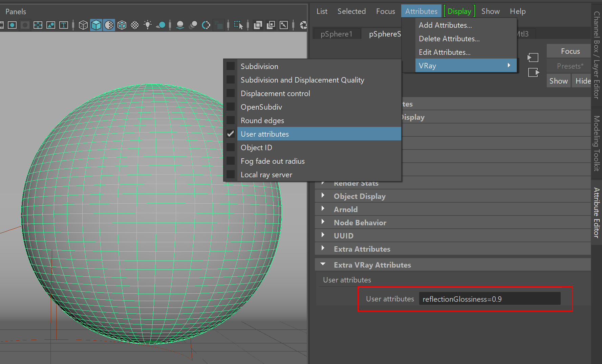Open the List menu

tap(322, 11)
